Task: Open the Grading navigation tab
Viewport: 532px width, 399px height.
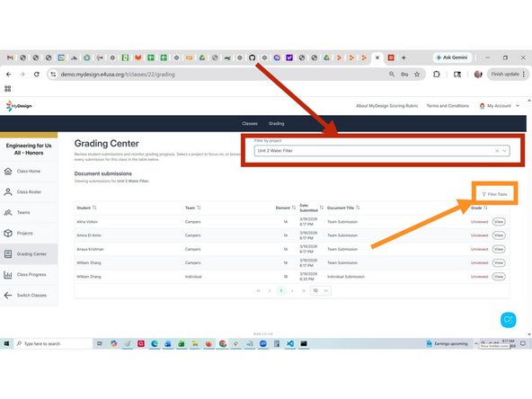Action: tap(276, 123)
